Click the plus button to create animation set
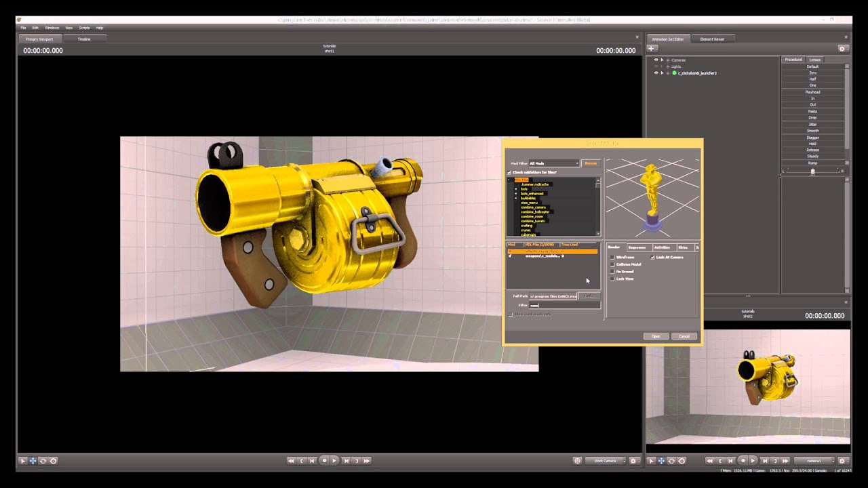Viewport: 868px width, 488px height. 652,49
